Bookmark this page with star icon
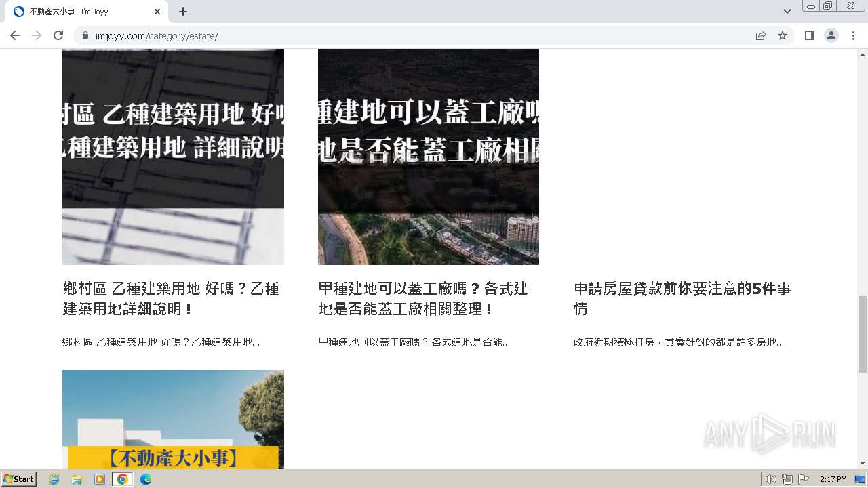The width and height of the screenshot is (868, 488). (x=783, y=35)
